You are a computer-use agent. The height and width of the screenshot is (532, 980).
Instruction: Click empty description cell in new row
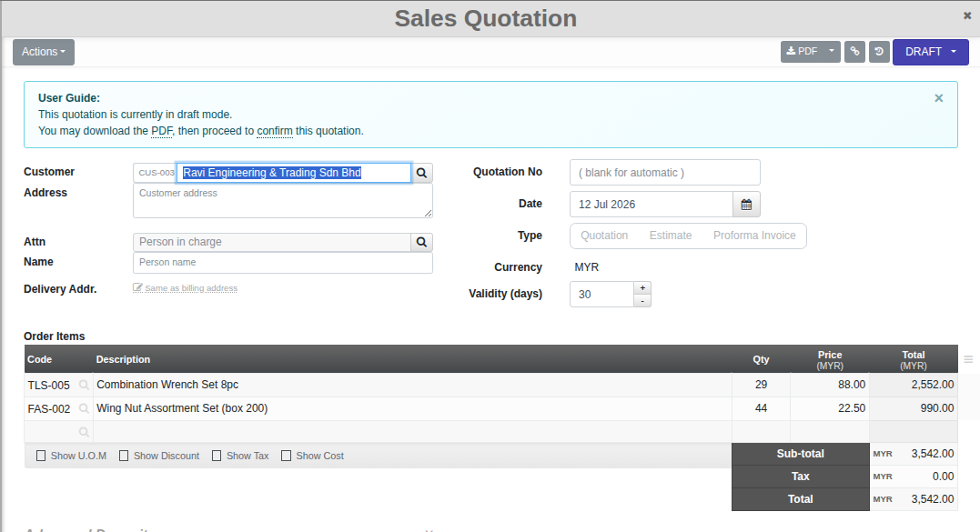[x=412, y=432]
